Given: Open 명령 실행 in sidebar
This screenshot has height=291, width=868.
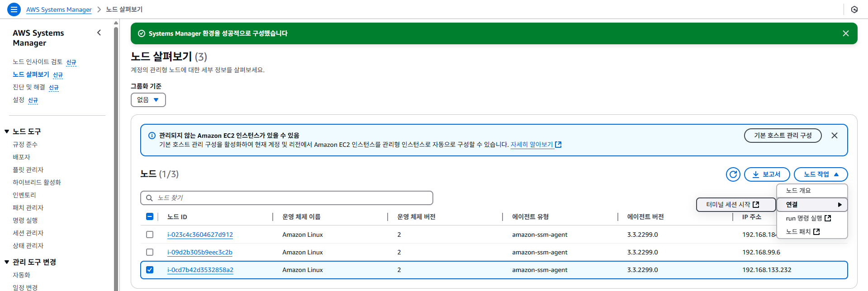Looking at the screenshot, I should point(25,221).
